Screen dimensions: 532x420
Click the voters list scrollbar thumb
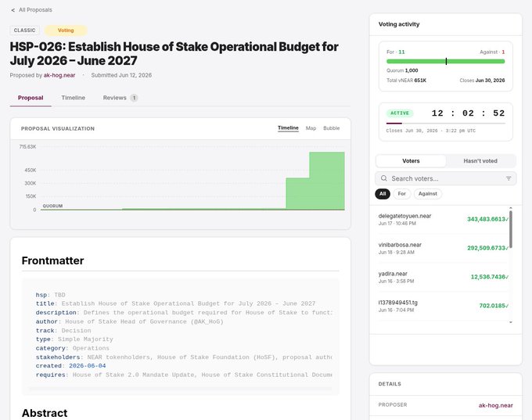click(511, 229)
